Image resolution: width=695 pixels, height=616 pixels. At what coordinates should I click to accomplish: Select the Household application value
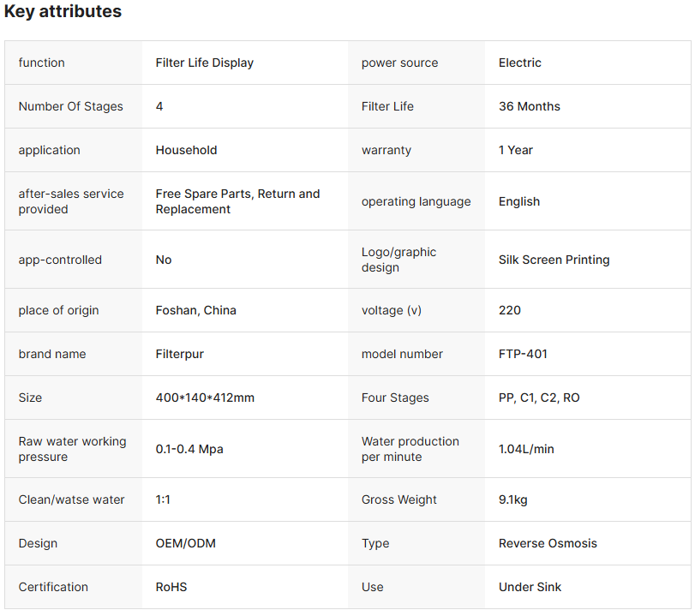186,150
